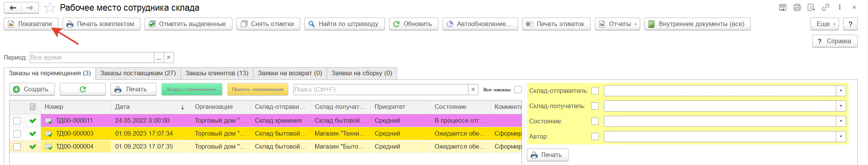
Task: Enable Склад-получатель filter checkbox
Action: click(x=595, y=106)
